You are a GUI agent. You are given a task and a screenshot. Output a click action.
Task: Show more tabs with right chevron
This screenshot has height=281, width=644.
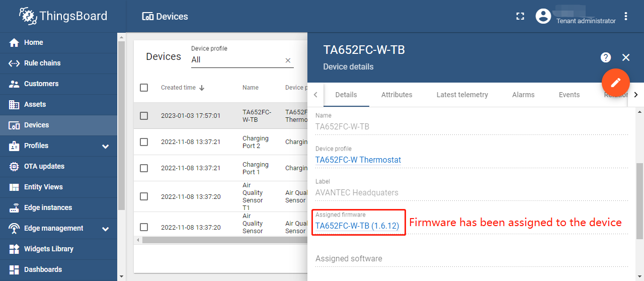point(636,95)
